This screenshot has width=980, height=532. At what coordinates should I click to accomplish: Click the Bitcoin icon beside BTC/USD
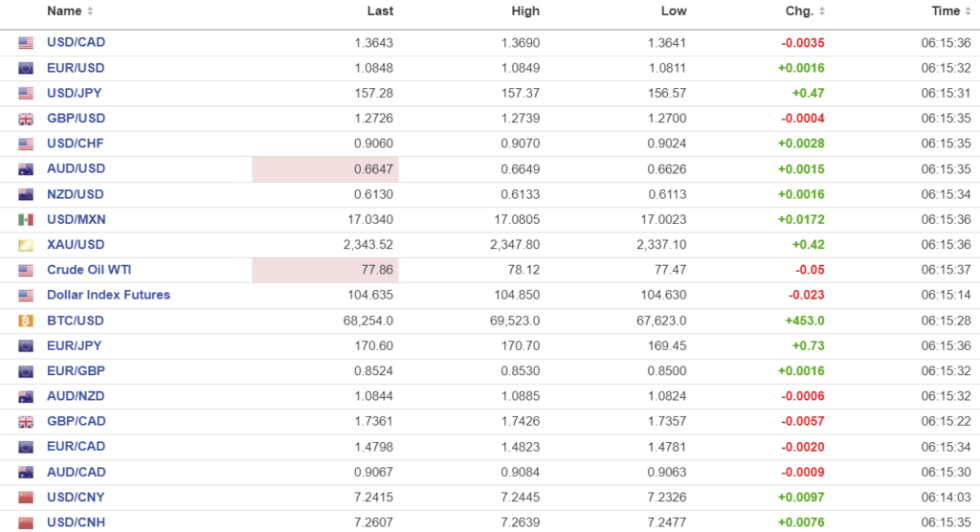pyautogui.click(x=26, y=321)
